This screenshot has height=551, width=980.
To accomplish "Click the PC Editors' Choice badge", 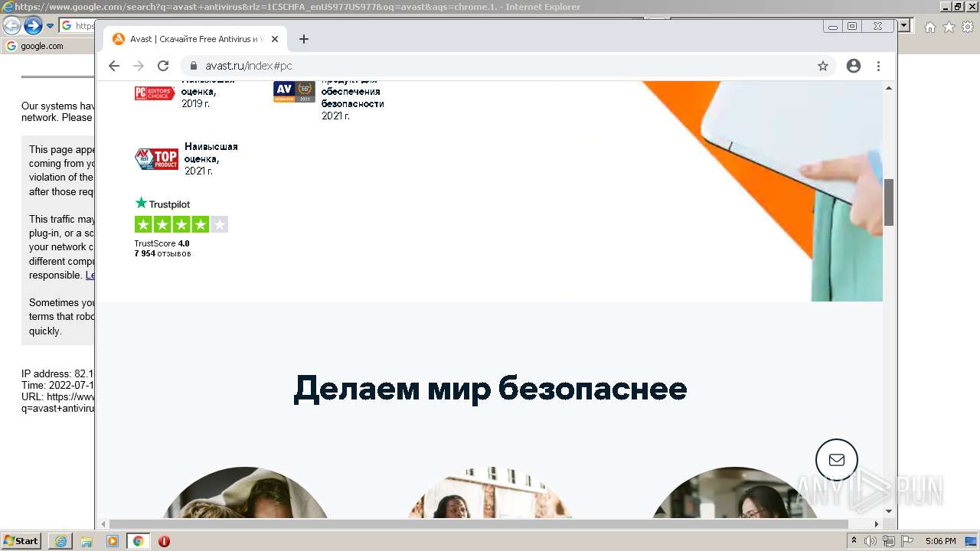I will pos(155,93).
